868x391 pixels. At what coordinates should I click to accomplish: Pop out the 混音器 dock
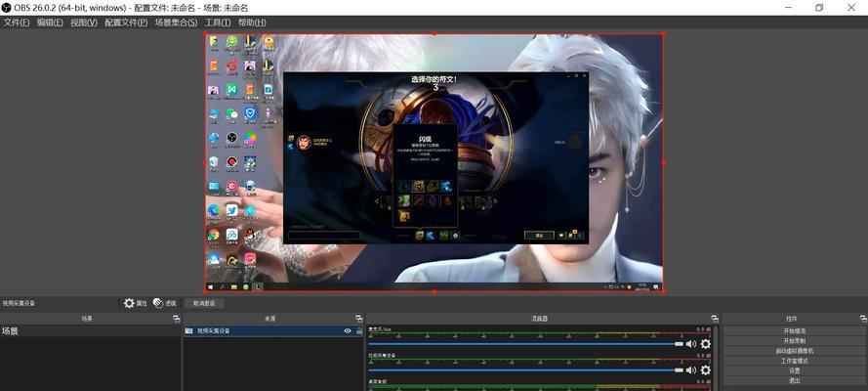coord(715,319)
